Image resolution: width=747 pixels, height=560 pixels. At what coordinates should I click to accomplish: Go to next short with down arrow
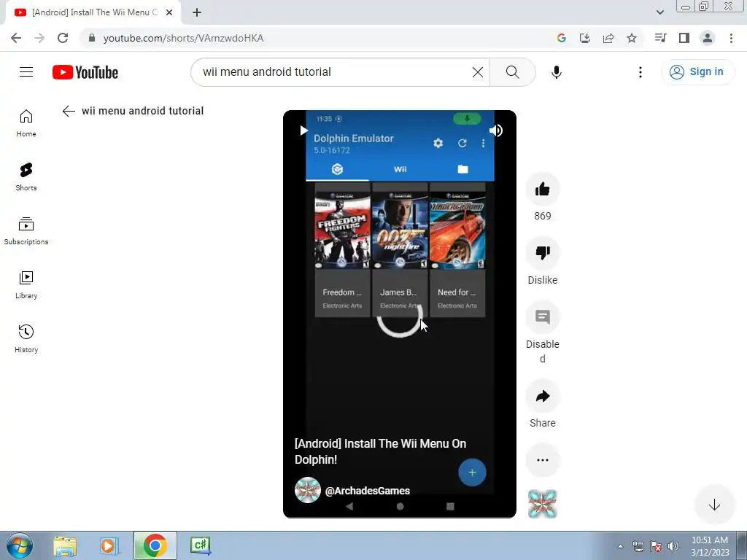(714, 505)
